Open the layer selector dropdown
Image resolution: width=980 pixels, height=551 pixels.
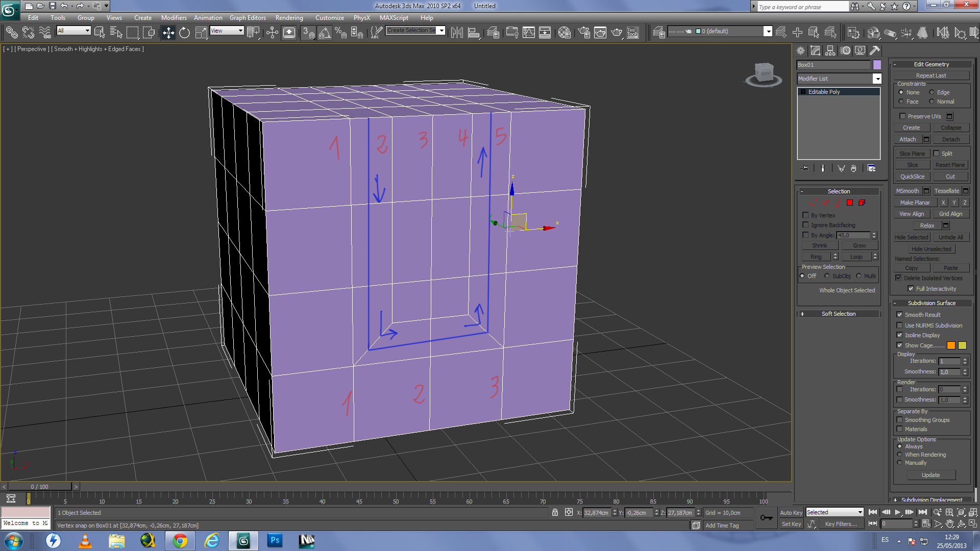pos(768,32)
